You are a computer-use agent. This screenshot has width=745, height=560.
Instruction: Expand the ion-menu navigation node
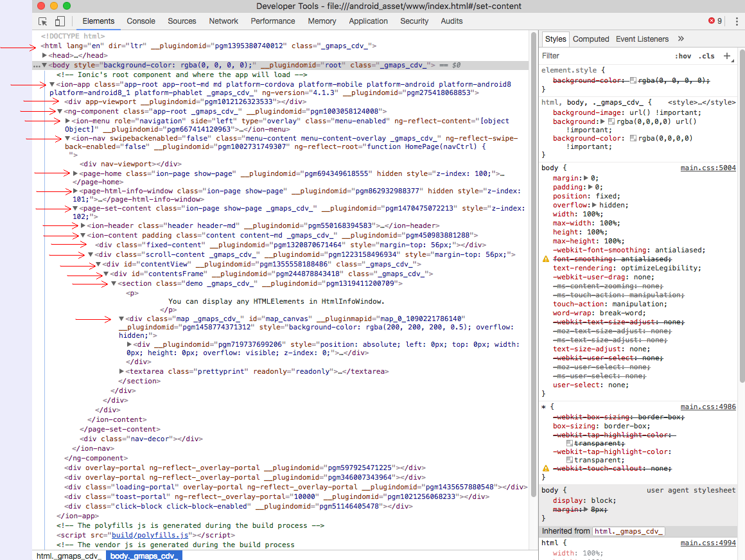coord(67,121)
